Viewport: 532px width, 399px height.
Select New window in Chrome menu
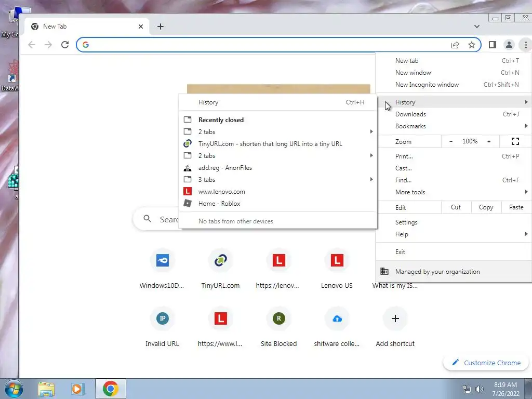(454, 73)
